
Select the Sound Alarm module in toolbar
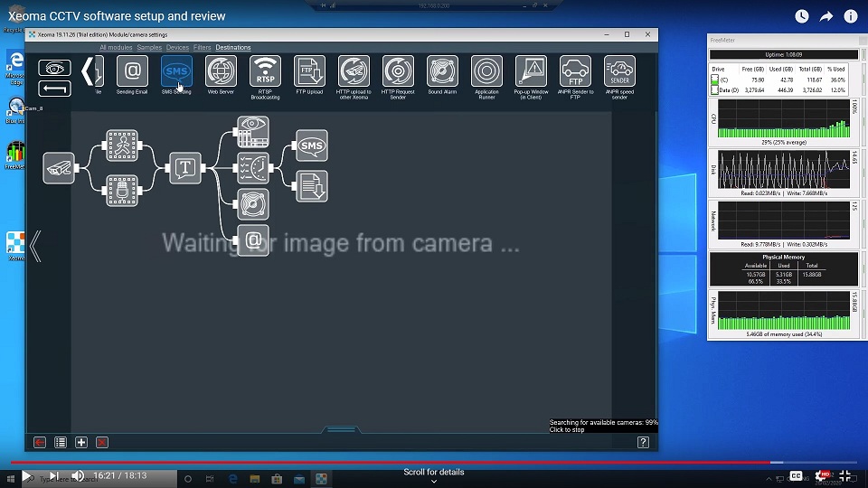tap(442, 70)
